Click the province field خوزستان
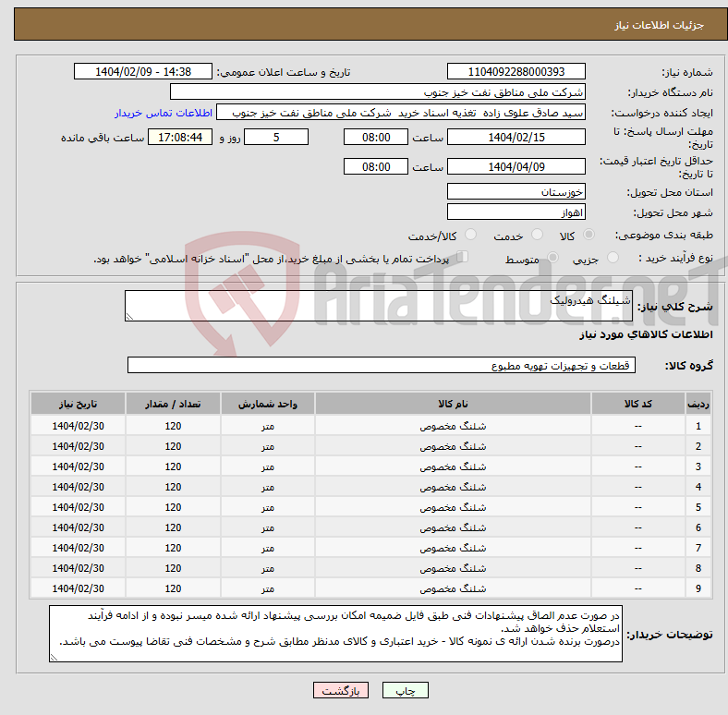This screenshot has height=715, width=728. point(516,191)
